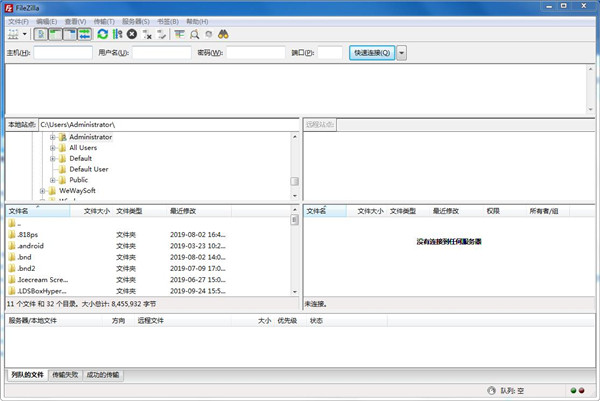Image resolution: width=600 pixels, height=401 pixels.
Task: Open the 传输(T) menu
Action: [104, 21]
